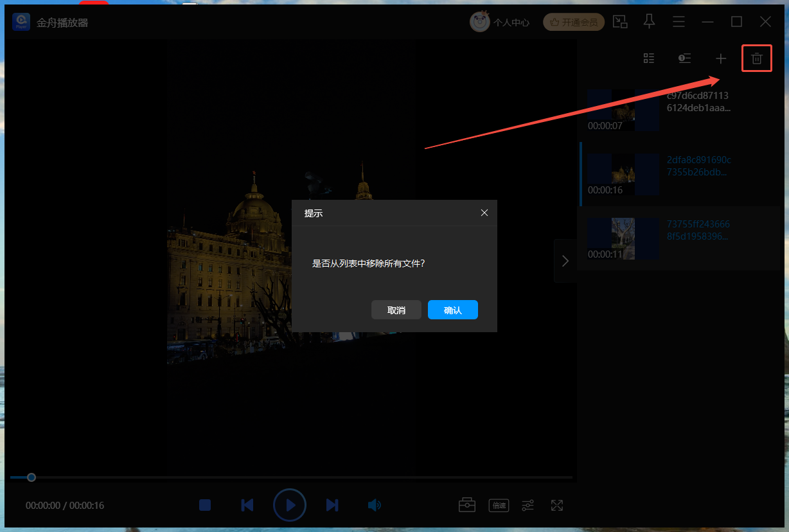
Task: Add files with the plus icon
Action: tap(721, 59)
